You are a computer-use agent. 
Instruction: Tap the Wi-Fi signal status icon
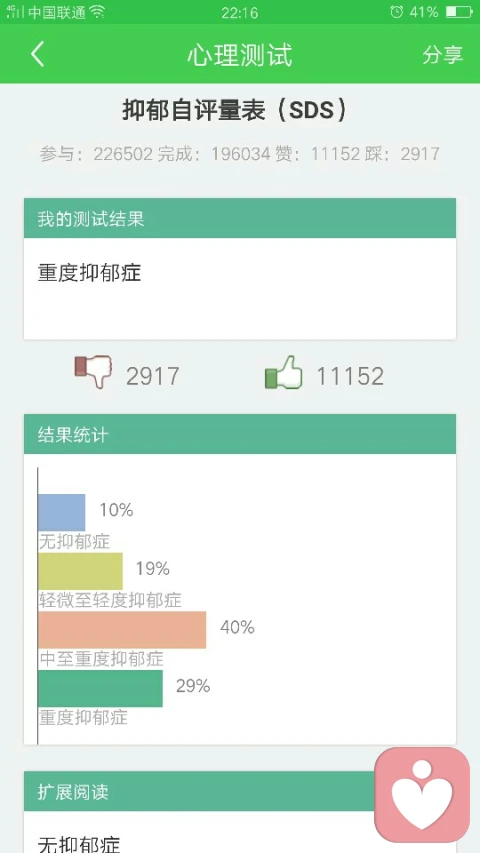pos(97,11)
